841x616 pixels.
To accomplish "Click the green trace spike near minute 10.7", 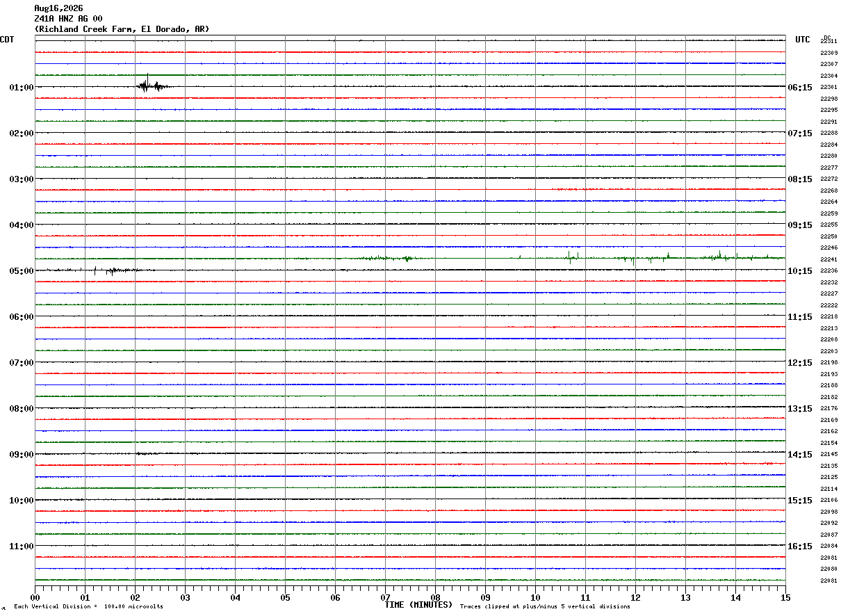I will click(570, 257).
